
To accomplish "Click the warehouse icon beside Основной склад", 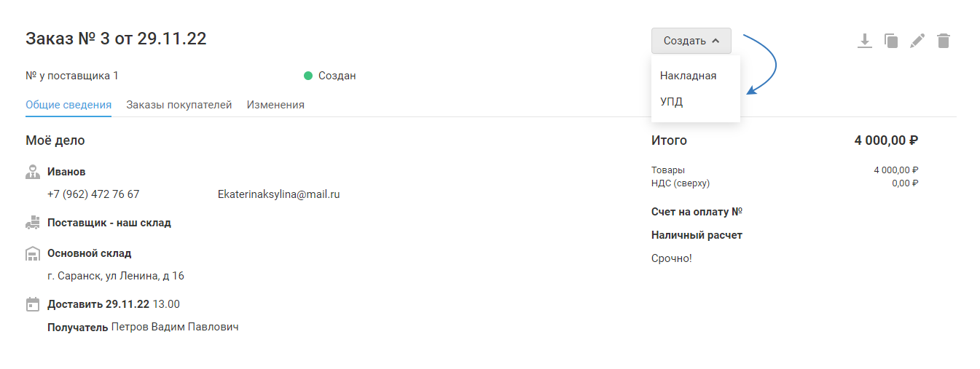I will point(32,254).
